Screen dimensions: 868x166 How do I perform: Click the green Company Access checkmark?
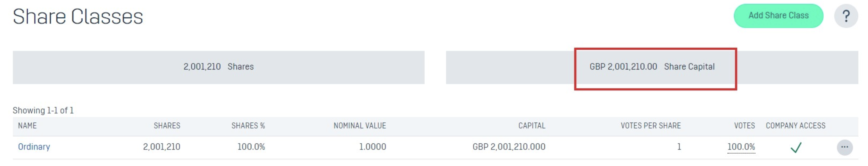point(796,147)
